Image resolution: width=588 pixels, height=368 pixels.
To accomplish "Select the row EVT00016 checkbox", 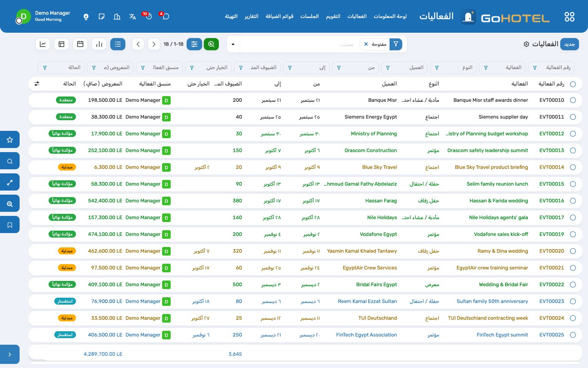I will pos(573,201).
